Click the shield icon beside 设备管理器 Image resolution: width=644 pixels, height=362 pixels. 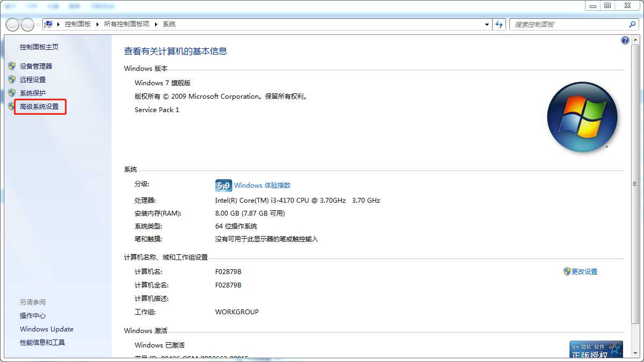point(12,66)
